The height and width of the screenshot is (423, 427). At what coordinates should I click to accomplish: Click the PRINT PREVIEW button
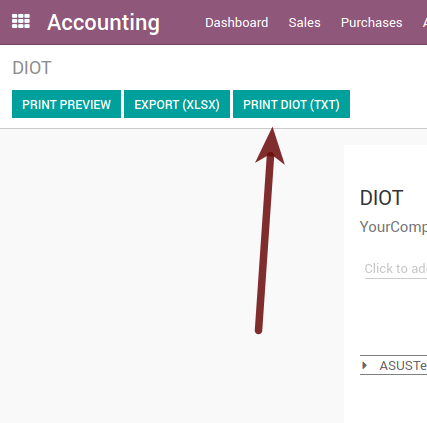pos(66,104)
